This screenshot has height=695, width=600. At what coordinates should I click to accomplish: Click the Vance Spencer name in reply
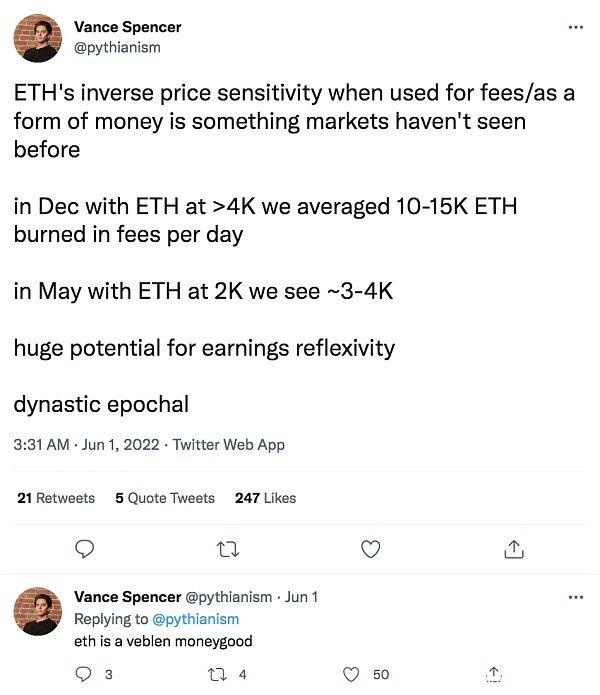128,597
